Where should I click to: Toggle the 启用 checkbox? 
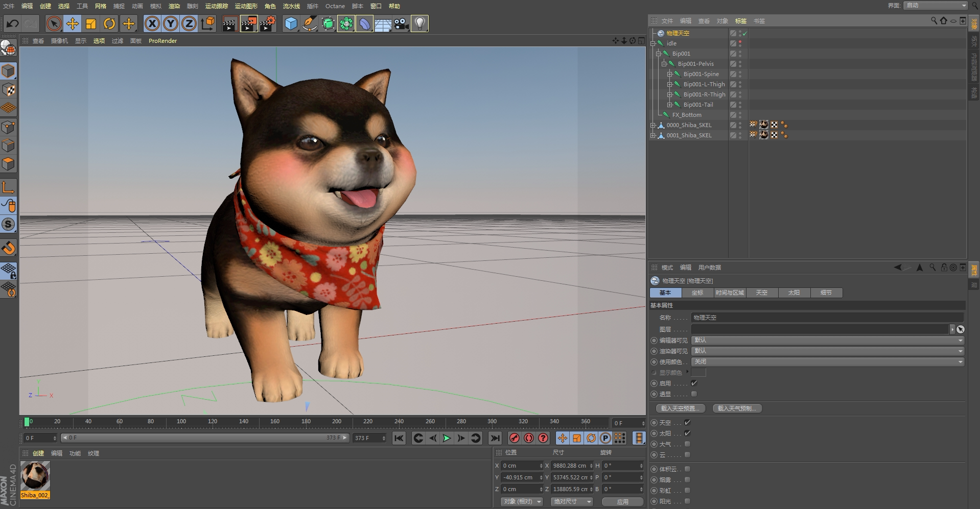(x=694, y=383)
